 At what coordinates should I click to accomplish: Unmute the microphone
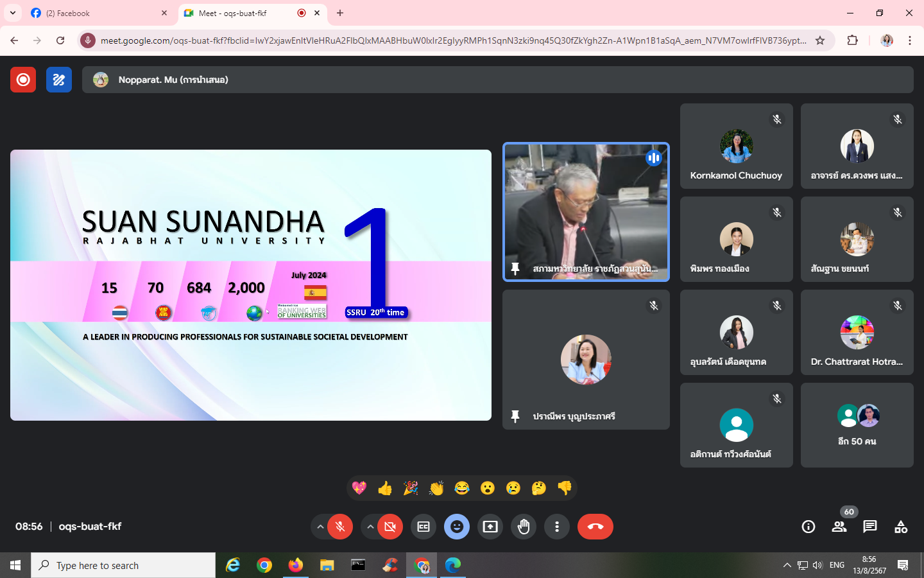tap(340, 527)
